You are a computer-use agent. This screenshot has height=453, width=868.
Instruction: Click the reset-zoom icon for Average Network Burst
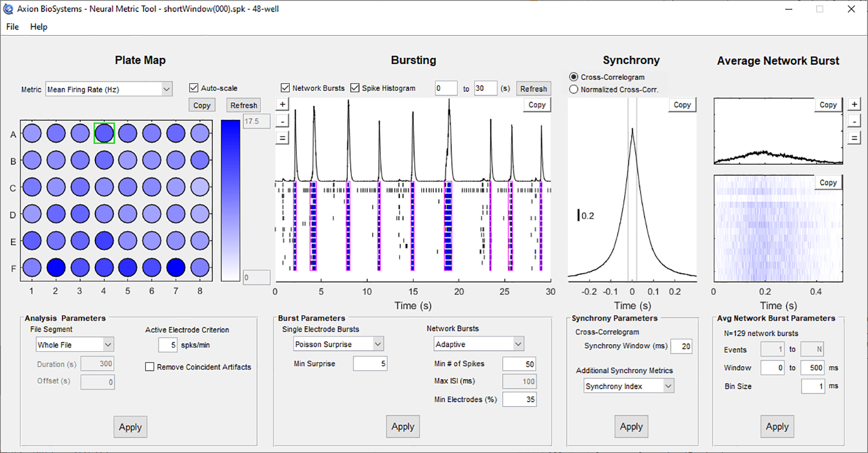pyautogui.click(x=855, y=138)
